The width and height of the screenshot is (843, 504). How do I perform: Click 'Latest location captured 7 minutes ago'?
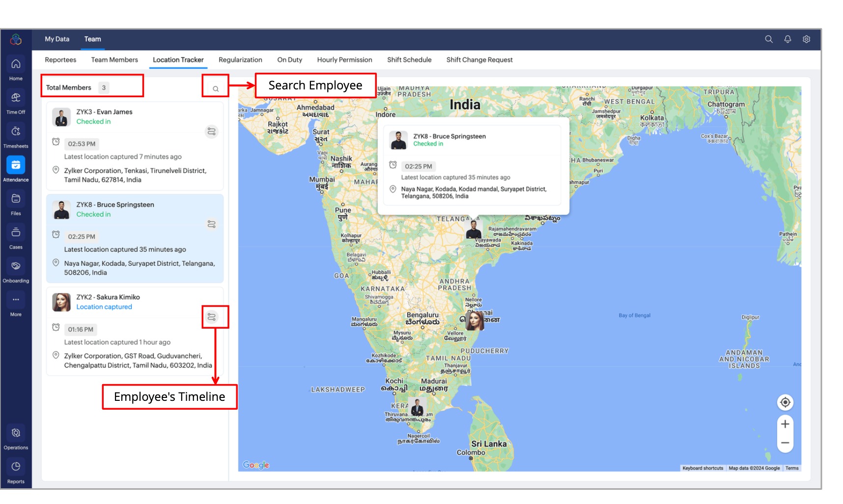point(123,157)
